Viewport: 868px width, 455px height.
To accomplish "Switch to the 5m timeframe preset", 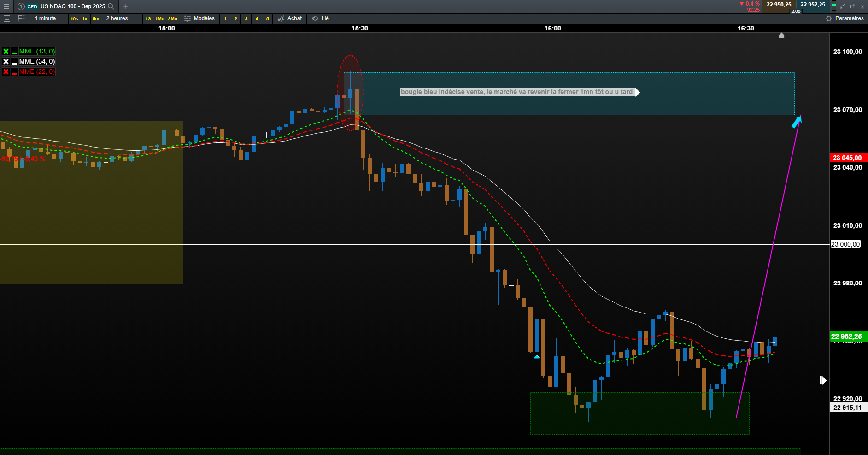I will 96,18.
